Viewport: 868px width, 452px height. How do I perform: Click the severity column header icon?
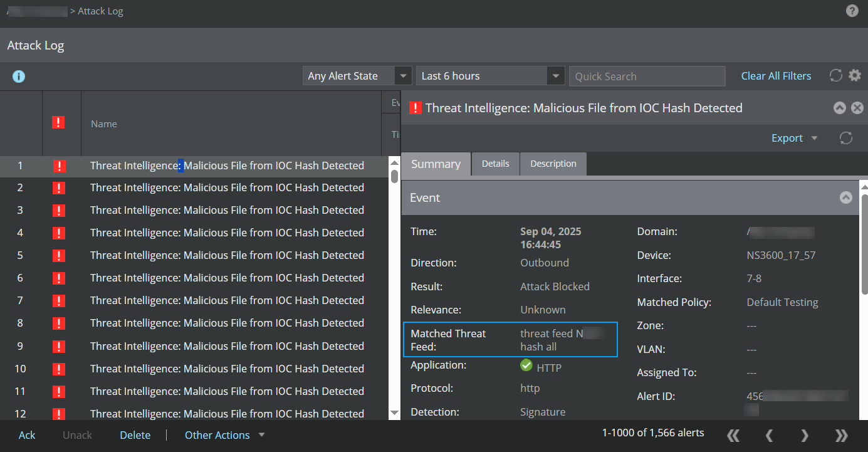tap(58, 123)
